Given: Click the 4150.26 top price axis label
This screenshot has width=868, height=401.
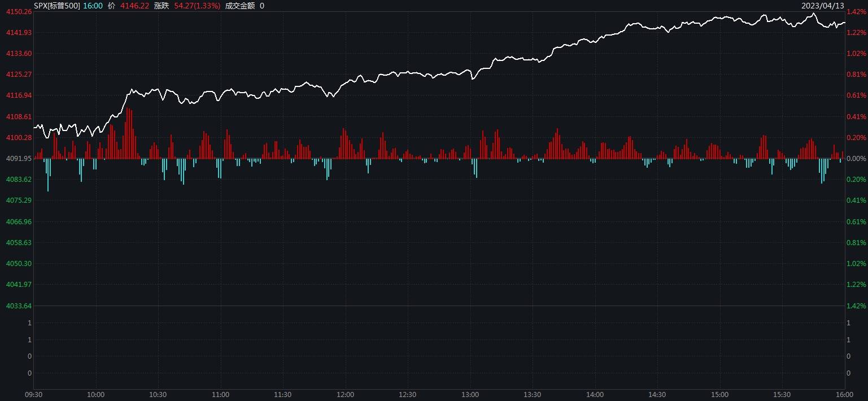Looking at the screenshot, I should point(19,12).
